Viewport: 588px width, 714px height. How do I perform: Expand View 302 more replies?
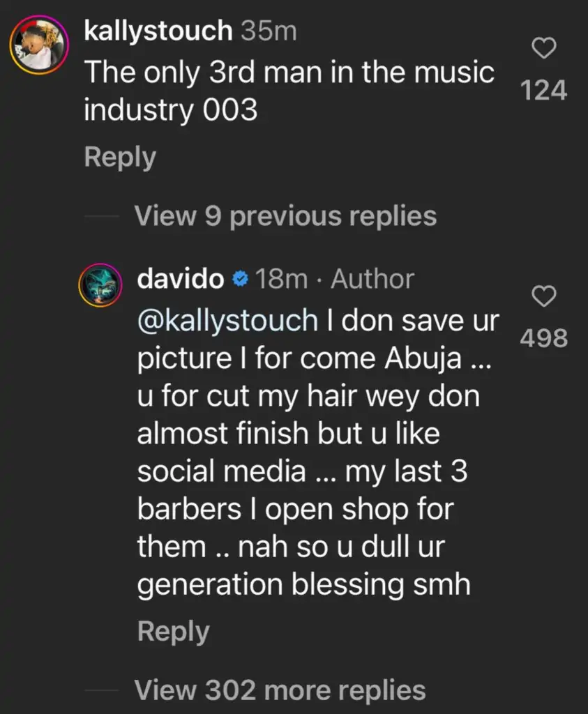point(280,690)
